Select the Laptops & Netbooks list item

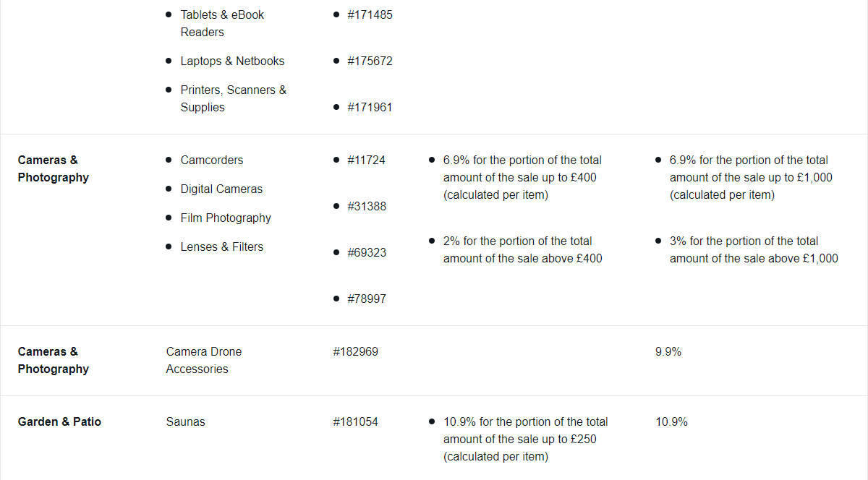(232, 61)
